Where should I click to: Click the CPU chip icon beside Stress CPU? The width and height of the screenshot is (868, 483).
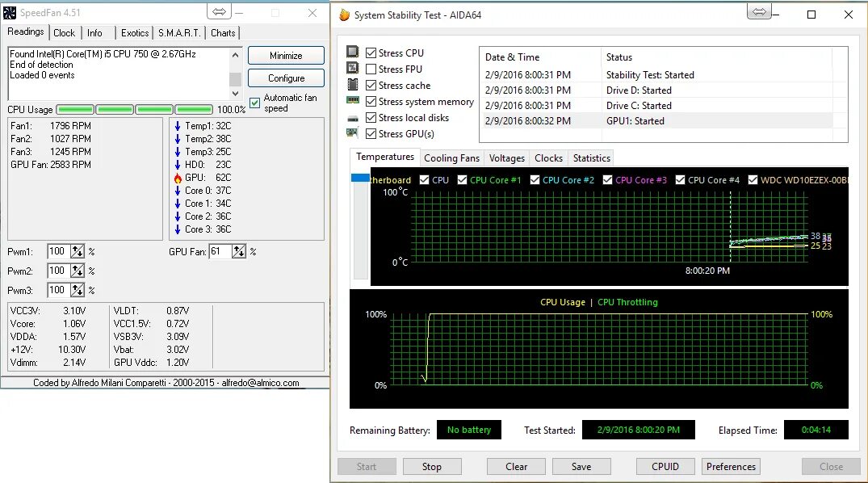coord(353,52)
